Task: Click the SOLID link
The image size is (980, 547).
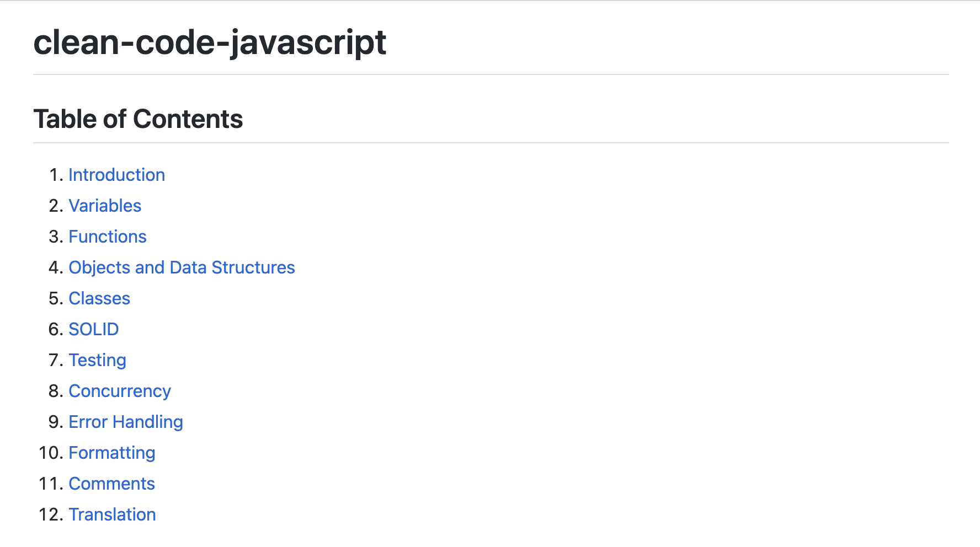Action: coord(94,329)
